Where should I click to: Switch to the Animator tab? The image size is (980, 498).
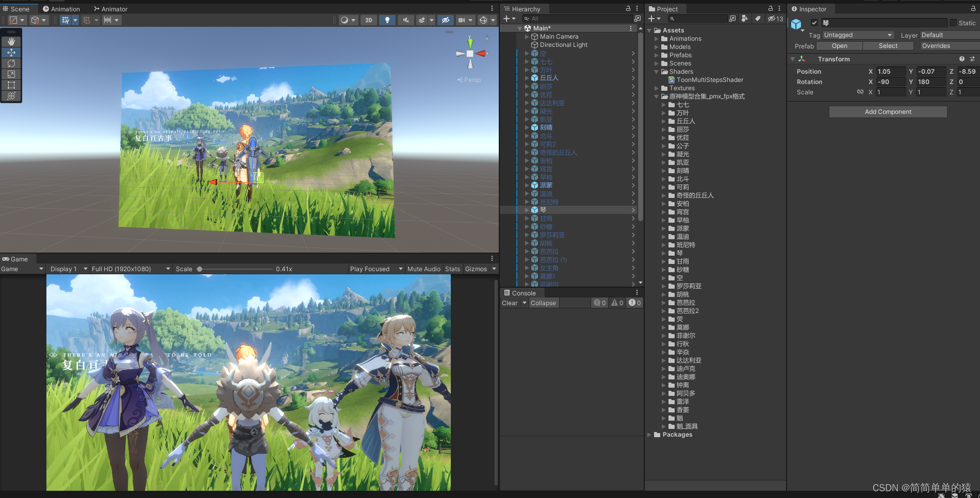[111, 9]
